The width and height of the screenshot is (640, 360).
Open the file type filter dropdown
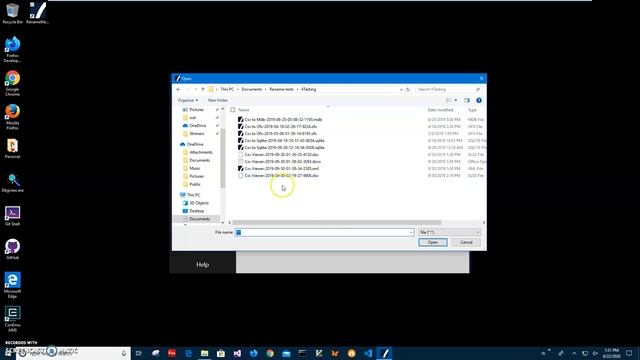click(x=449, y=232)
